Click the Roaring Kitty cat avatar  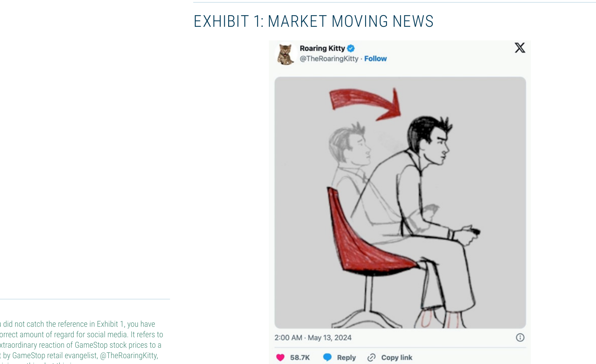click(x=286, y=54)
